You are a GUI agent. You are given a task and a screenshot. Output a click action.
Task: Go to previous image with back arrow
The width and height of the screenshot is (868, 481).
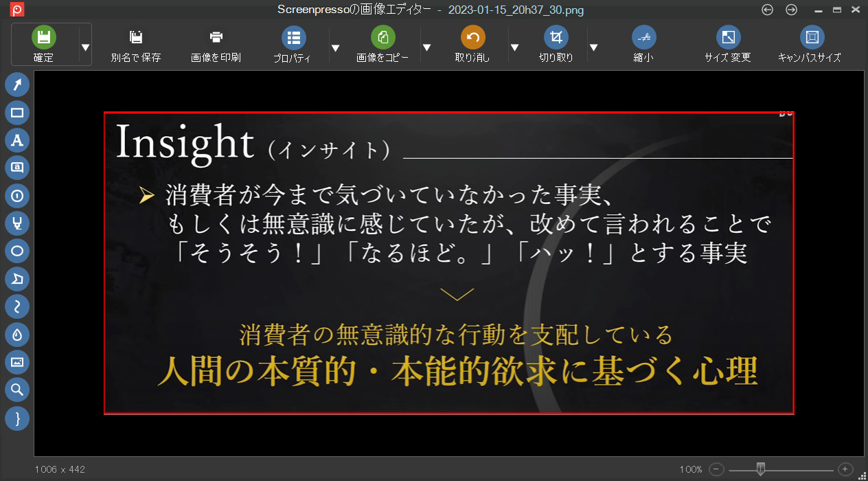click(x=768, y=10)
